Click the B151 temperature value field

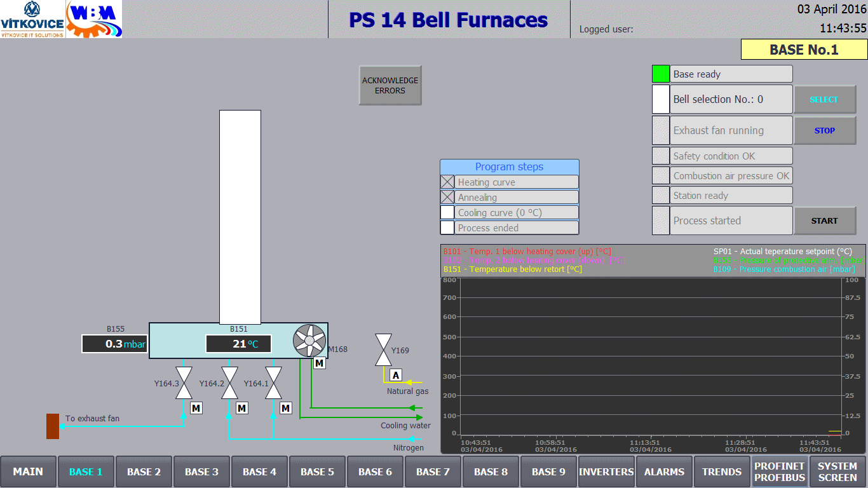pyautogui.click(x=238, y=344)
